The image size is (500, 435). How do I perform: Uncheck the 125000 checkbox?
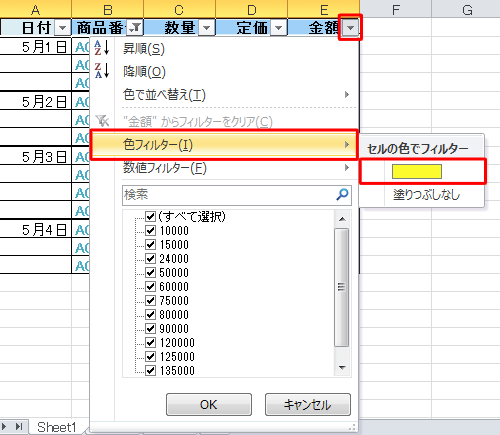pos(151,357)
